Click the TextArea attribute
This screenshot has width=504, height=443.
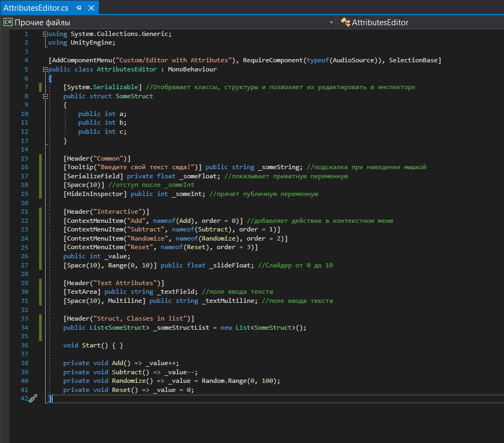(x=82, y=292)
